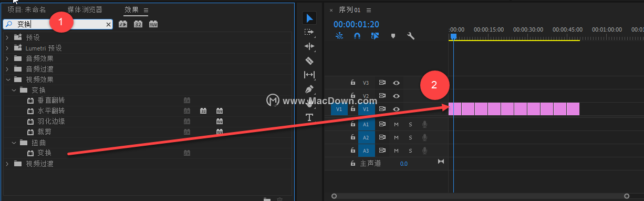Viewport: 644px width, 201px height.
Task: Toggle sync lock for V3
Action: tap(382, 83)
